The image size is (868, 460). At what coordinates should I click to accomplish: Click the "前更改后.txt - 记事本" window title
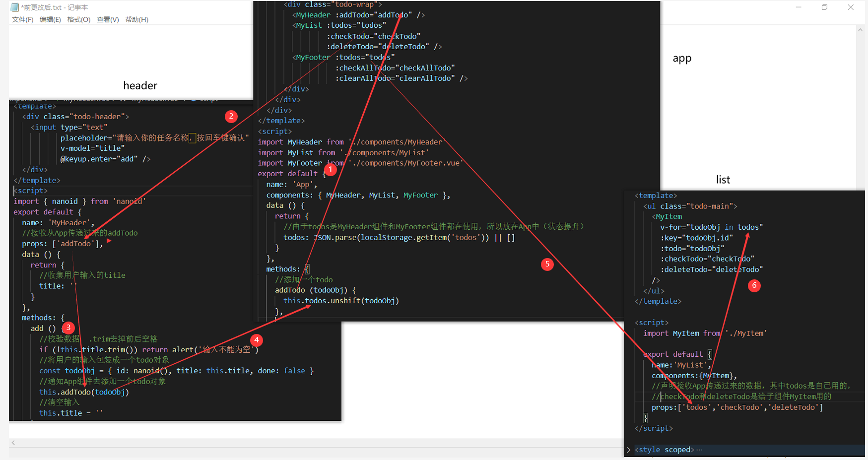point(55,7)
